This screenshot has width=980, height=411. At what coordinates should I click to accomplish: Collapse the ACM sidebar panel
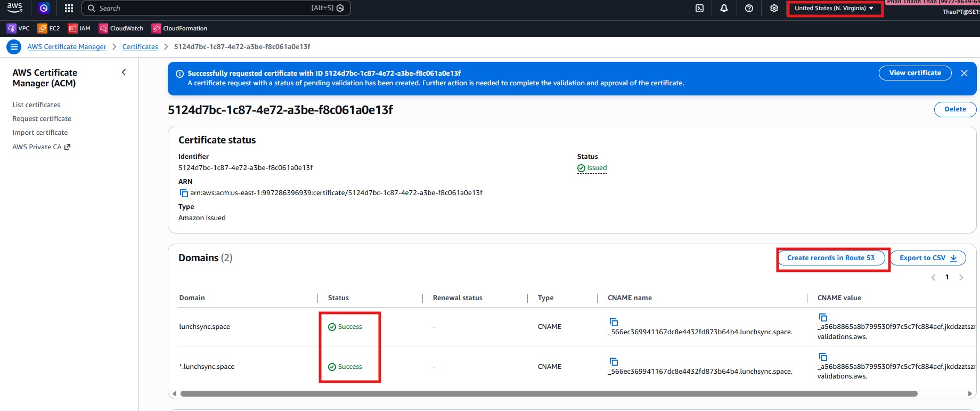[124, 72]
